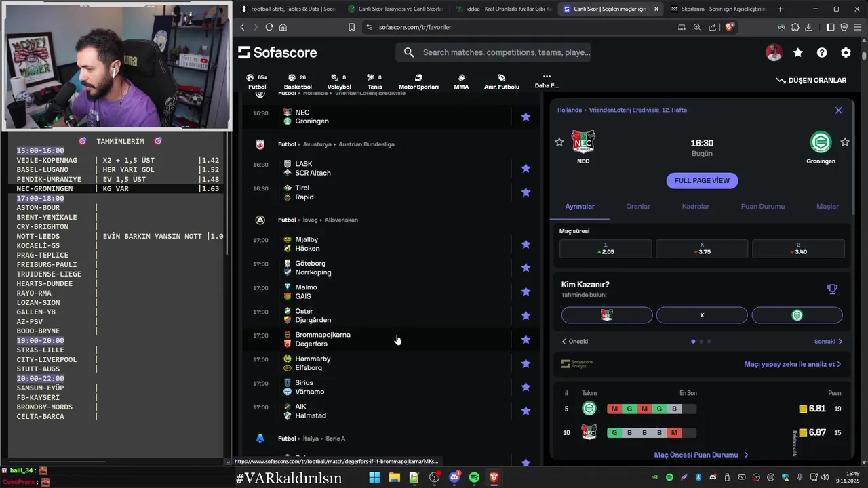Unfavorite the Tirol vs Rapid match
The image size is (868, 488).
click(x=526, y=192)
